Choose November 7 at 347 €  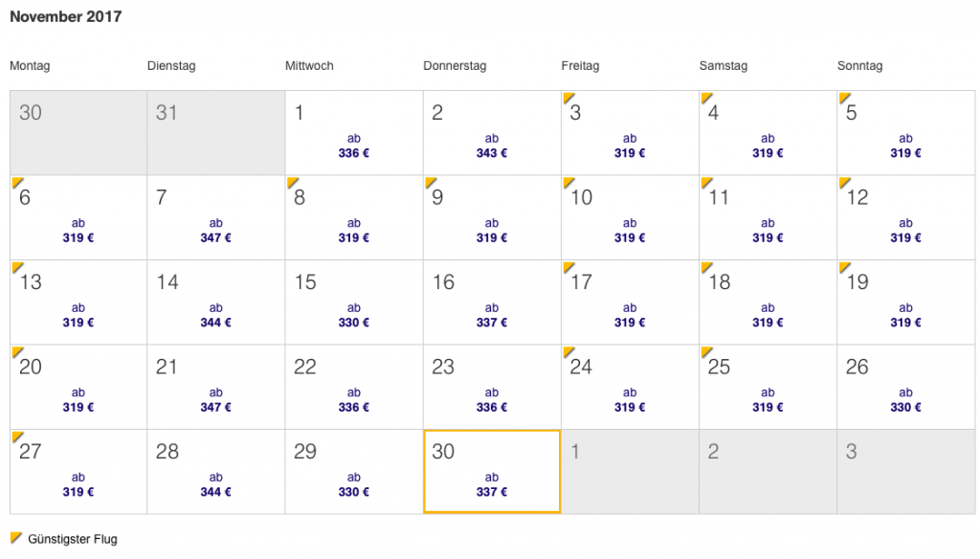(215, 217)
